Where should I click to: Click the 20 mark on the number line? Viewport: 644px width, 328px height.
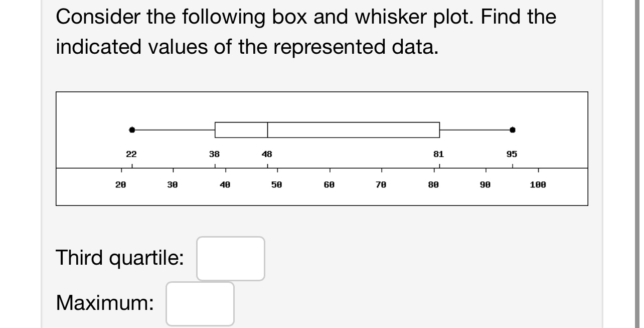pyautogui.click(x=120, y=184)
